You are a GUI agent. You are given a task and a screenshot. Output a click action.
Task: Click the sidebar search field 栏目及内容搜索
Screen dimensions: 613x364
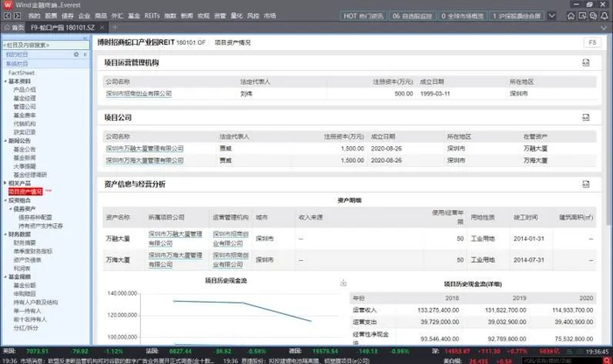click(x=46, y=45)
